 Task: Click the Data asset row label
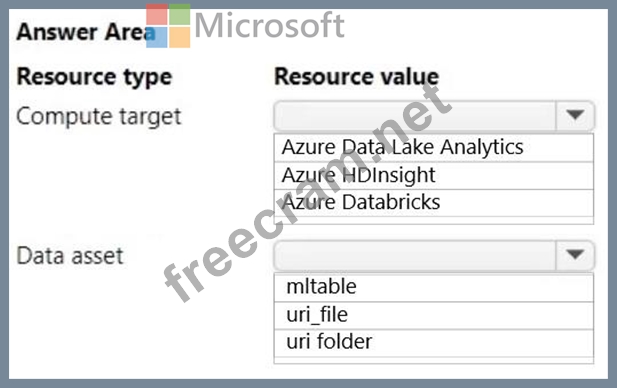click(x=70, y=256)
